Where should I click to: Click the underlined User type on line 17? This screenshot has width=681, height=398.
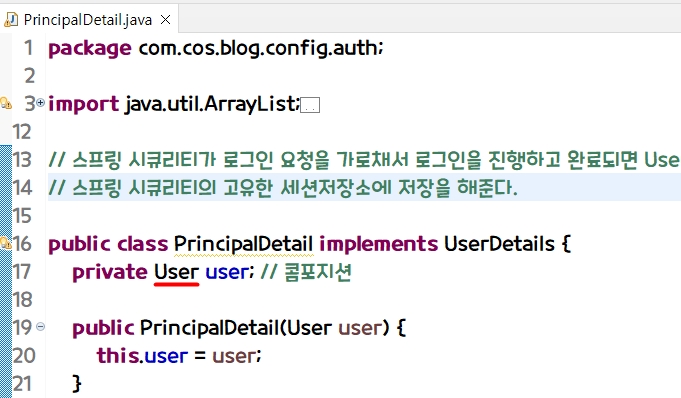point(177,272)
